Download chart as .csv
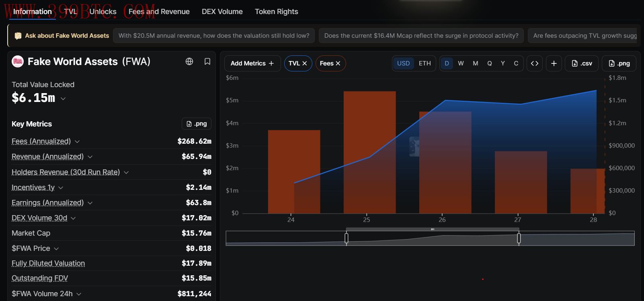 pyautogui.click(x=582, y=63)
